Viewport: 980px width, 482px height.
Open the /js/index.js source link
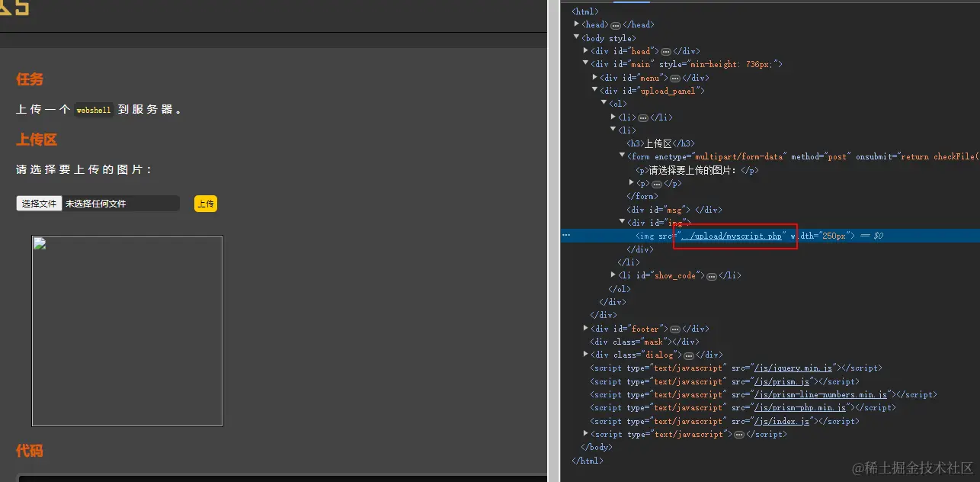tap(782, 421)
